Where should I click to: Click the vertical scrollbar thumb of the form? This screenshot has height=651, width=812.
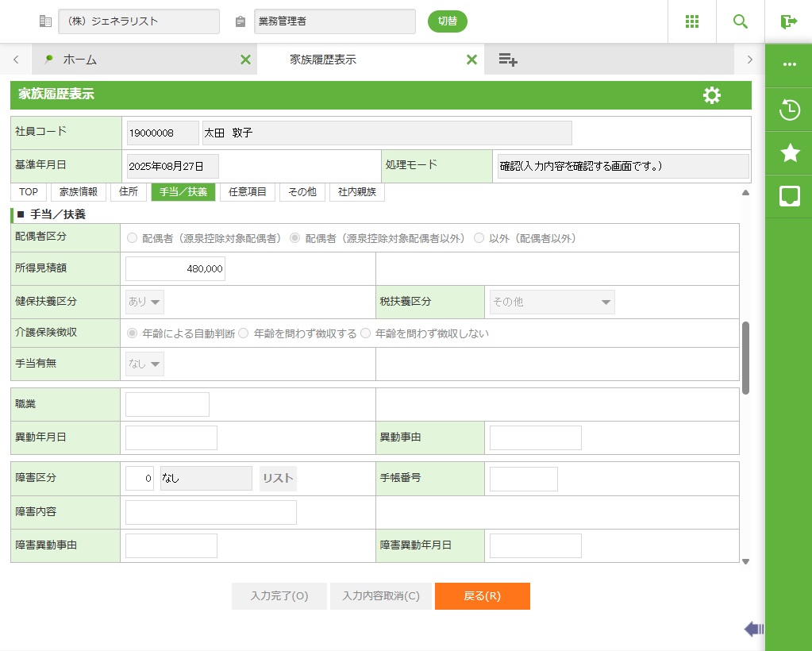pos(745,357)
